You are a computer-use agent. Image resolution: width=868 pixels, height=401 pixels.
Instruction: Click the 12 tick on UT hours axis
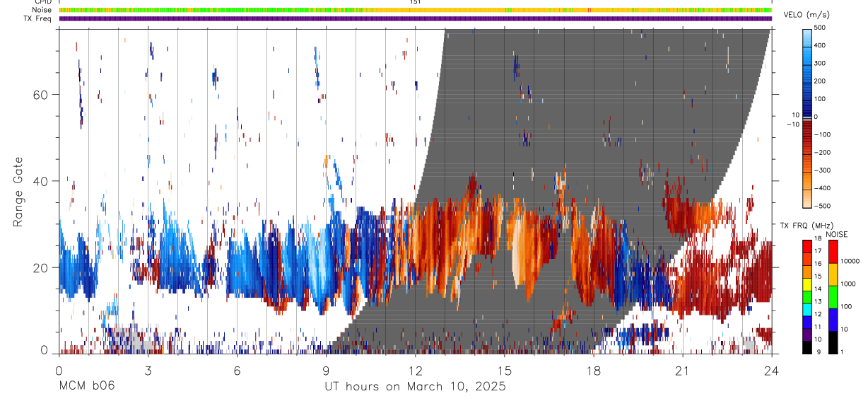(416, 371)
